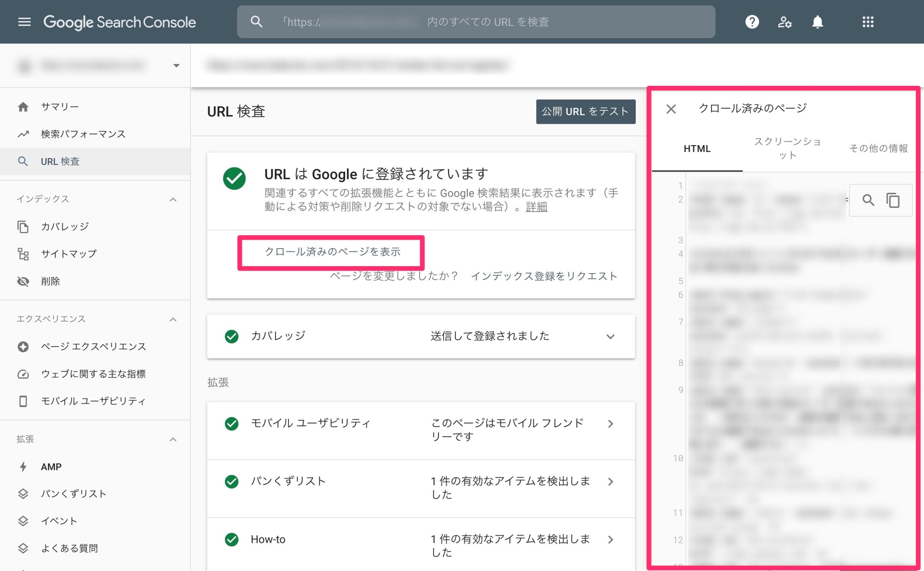The height and width of the screenshot is (571, 924).
Task: Switch to the スクリーンショット tab
Action: pos(788,149)
